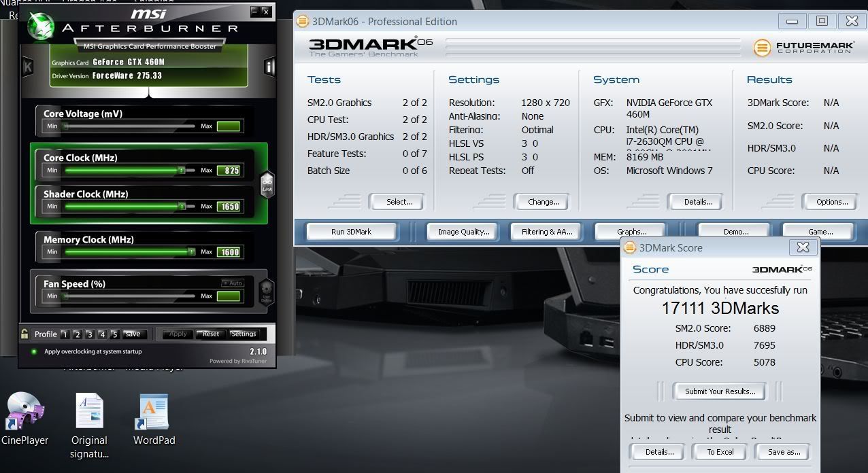Adjust the Core Clock slider handle
Viewport: 868px width, 473px height.
[182, 170]
